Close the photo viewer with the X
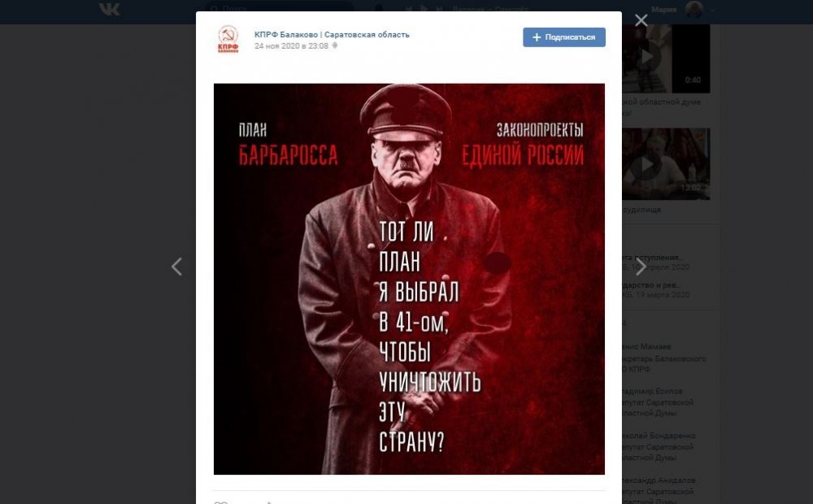813x504 pixels. (641, 20)
